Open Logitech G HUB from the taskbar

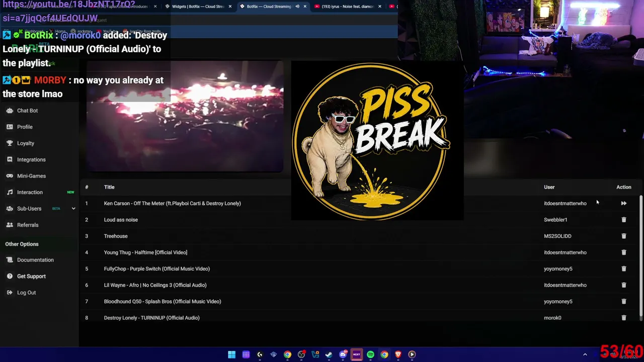[260, 354]
